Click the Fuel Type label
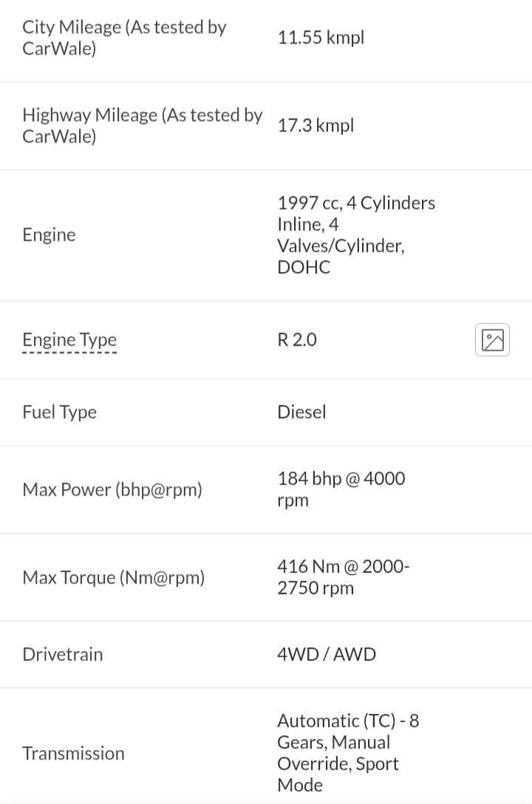Image resolution: width=532 pixels, height=804 pixels. pyautogui.click(x=59, y=412)
